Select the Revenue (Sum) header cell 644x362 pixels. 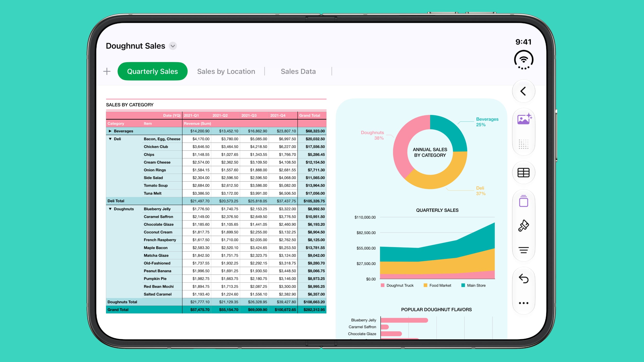[197, 124]
